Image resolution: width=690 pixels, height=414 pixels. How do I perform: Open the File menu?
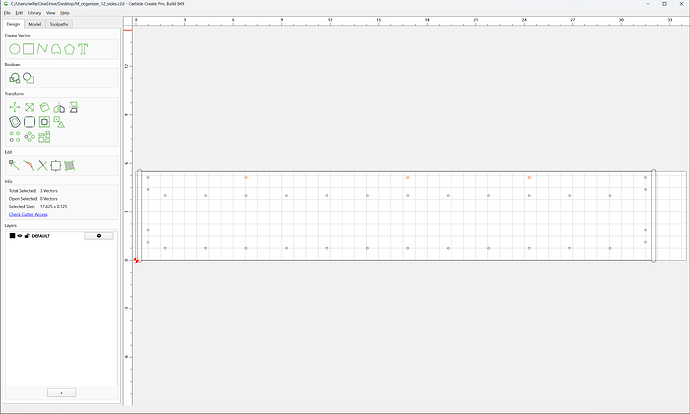coord(7,13)
